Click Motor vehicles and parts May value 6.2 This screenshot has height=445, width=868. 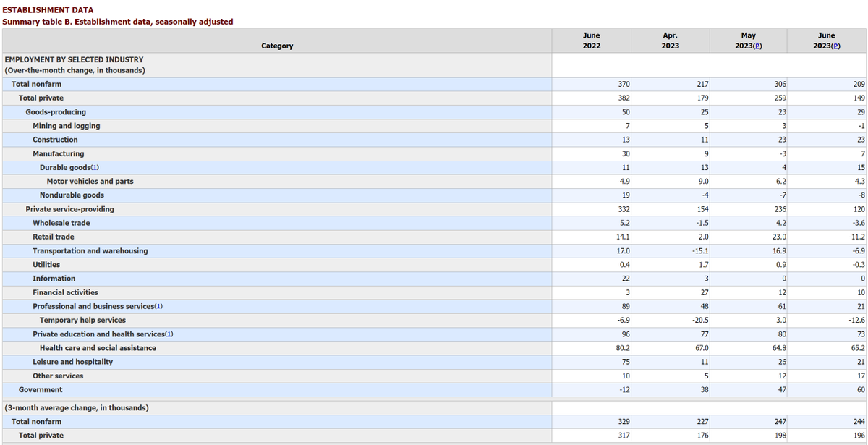[x=780, y=182]
